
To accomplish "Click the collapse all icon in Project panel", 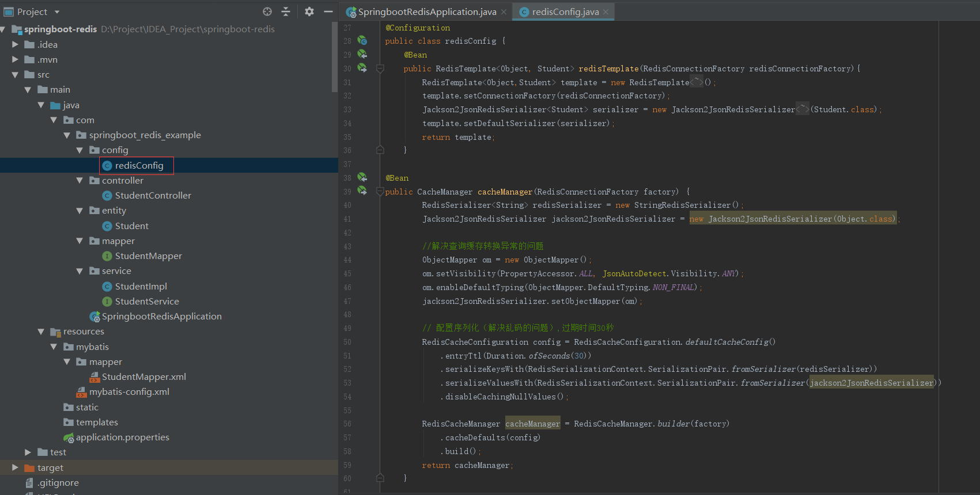I will click(286, 12).
